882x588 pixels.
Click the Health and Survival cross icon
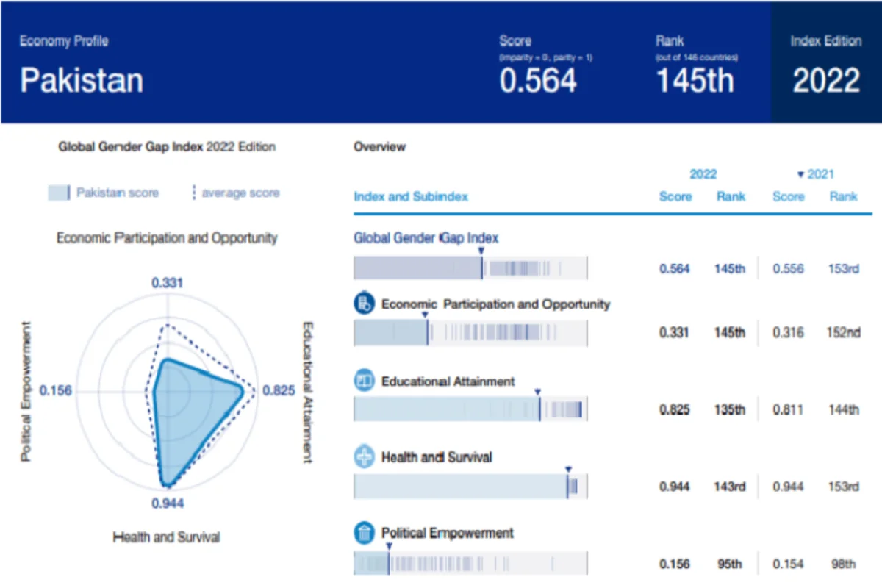[364, 457]
